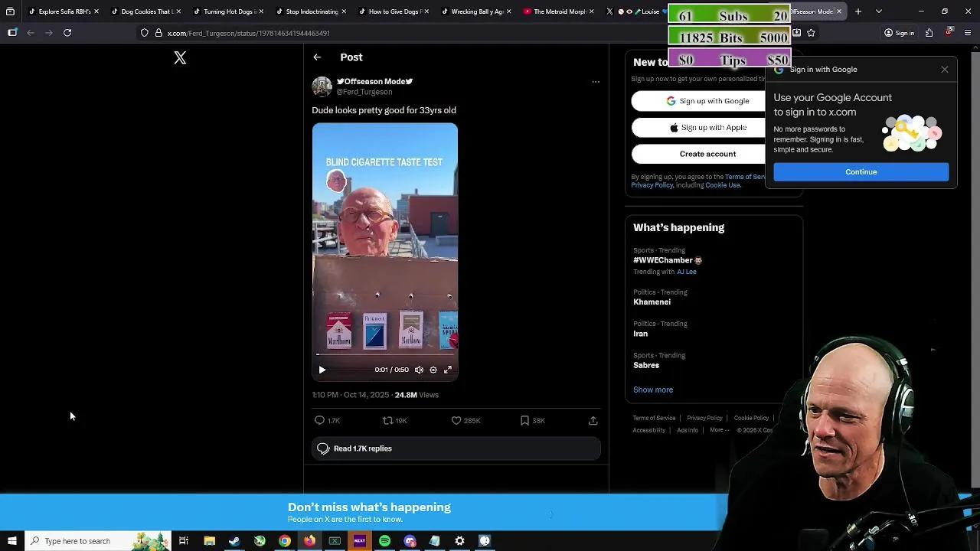Open the browser extensions icon
Screen dimensions: 980x551
click(x=929, y=33)
